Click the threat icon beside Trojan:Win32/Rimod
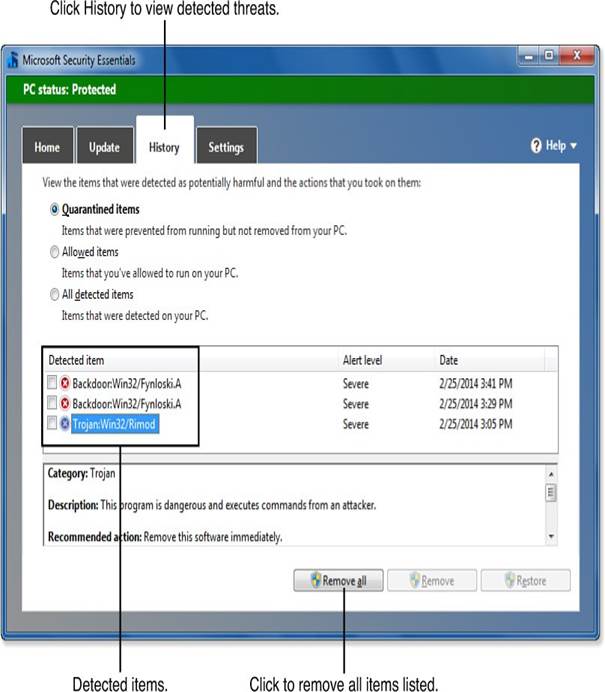Viewport: 605px width, 692px height. tap(65, 424)
